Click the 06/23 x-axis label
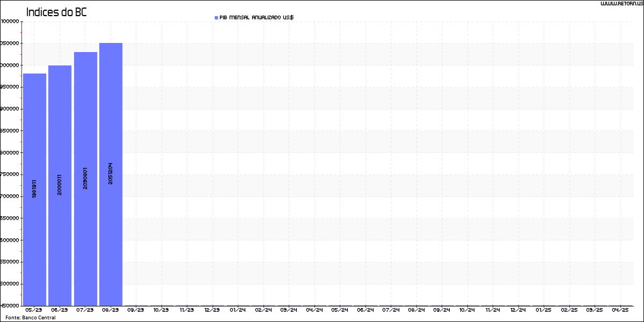Viewport: 644px width, 322px height. (60, 310)
